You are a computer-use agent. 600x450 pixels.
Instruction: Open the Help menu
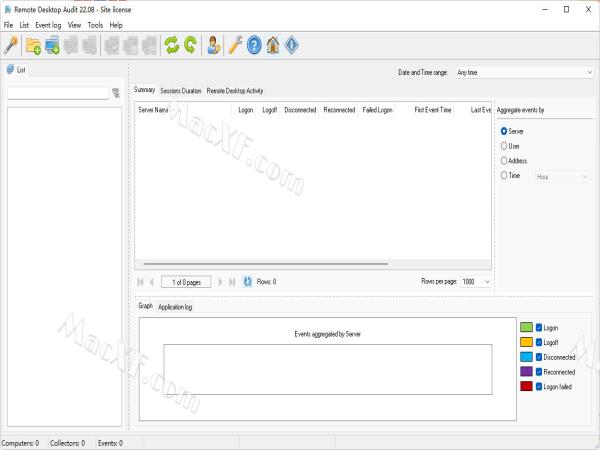tap(116, 25)
